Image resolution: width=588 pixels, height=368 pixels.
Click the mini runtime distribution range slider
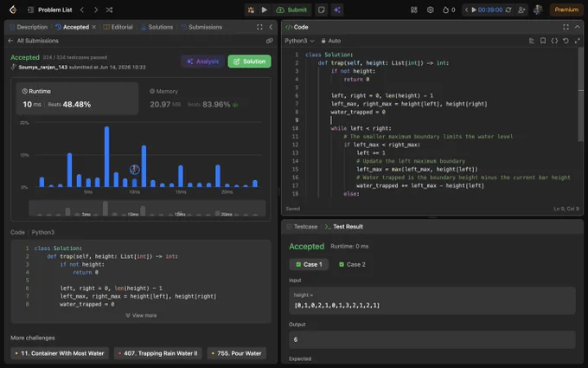click(x=147, y=208)
